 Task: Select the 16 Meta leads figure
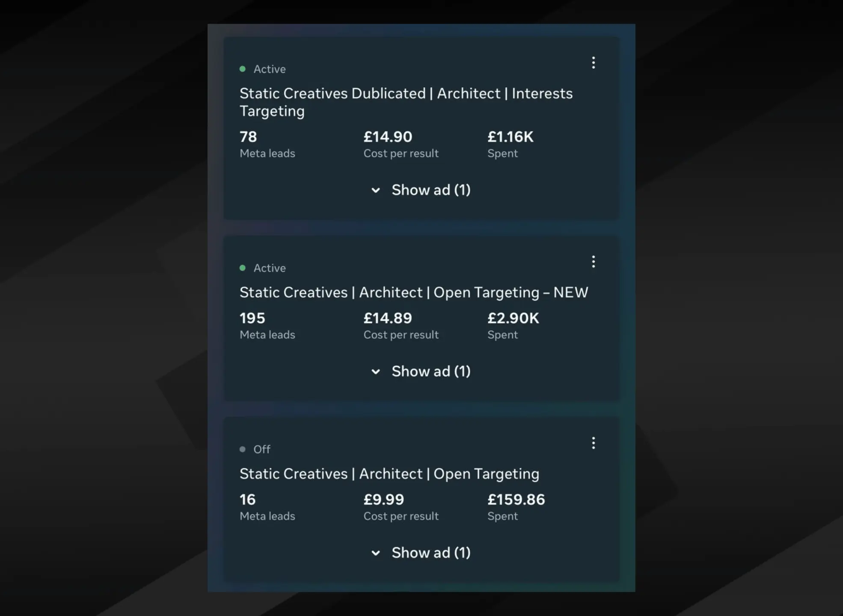click(x=247, y=500)
